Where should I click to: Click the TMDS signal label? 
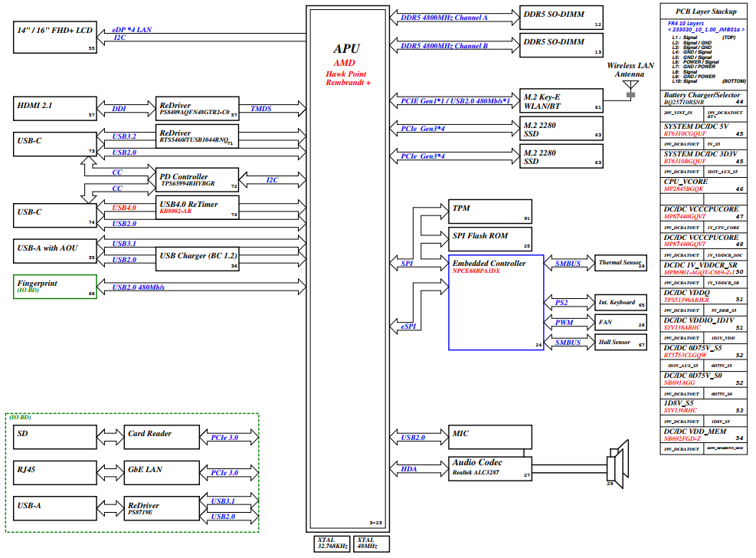261,109
